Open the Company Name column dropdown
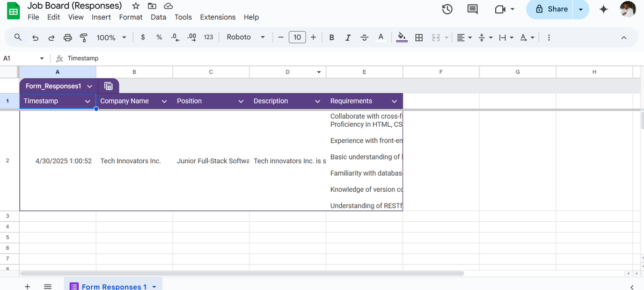644x290 pixels. [x=164, y=101]
